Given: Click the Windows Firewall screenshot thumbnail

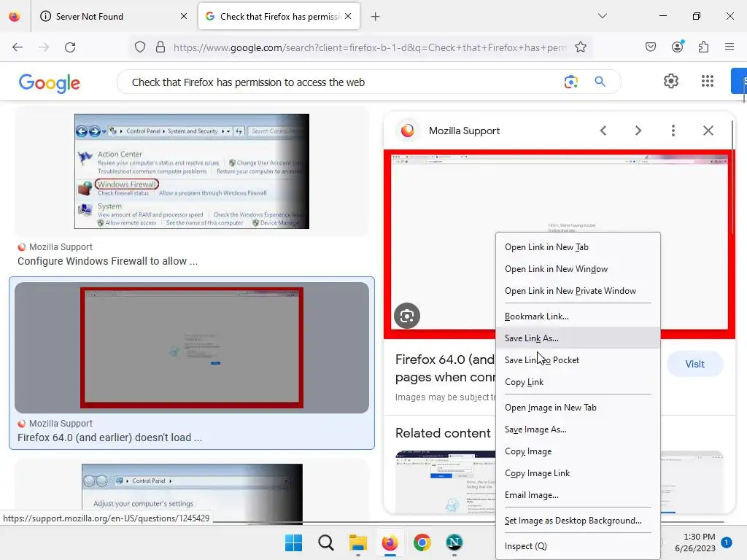Looking at the screenshot, I should 192,171.
